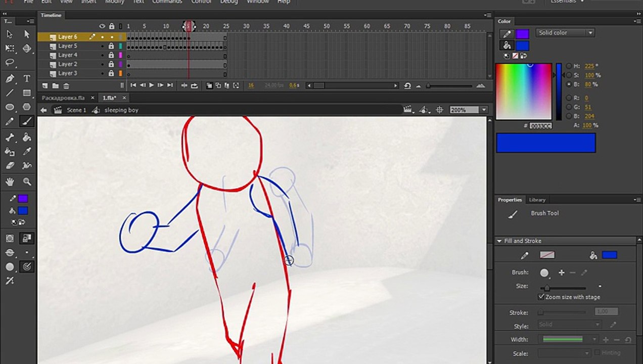Select the Bone tool
Image resolution: width=643 pixels, height=364 pixels.
10,137
